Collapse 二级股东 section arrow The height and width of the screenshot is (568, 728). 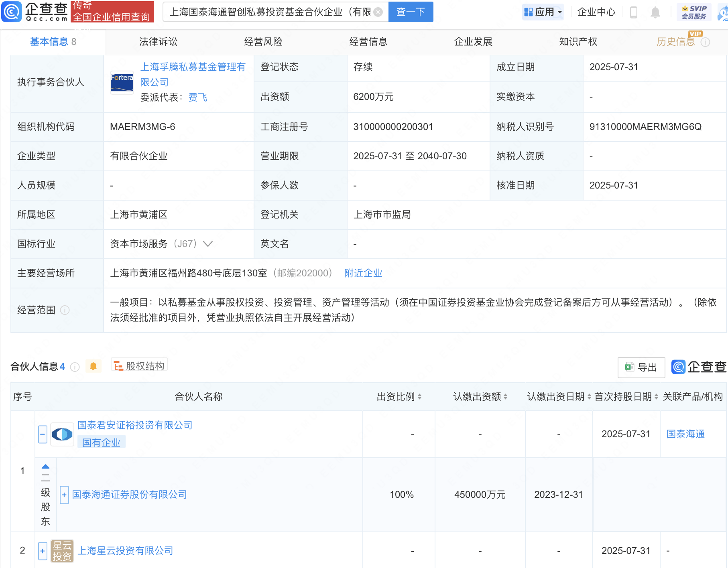click(x=45, y=467)
